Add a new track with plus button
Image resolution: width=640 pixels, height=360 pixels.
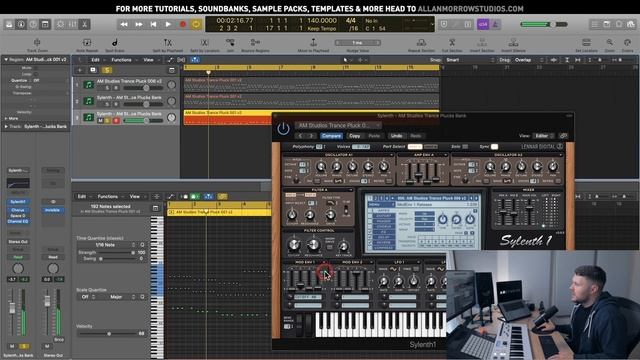pyautogui.click(x=80, y=70)
